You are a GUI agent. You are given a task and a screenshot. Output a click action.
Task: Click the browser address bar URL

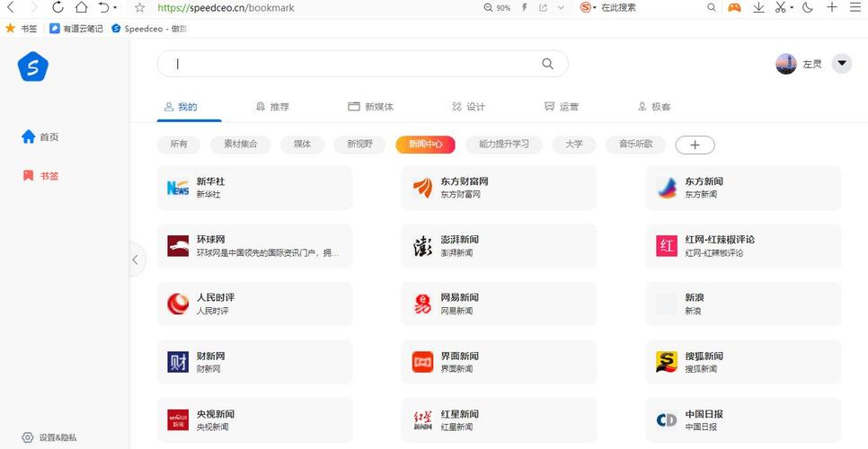tap(226, 8)
